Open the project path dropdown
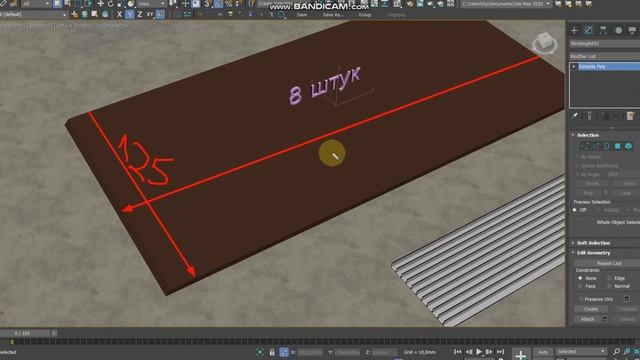The height and width of the screenshot is (360, 640). [506, 4]
